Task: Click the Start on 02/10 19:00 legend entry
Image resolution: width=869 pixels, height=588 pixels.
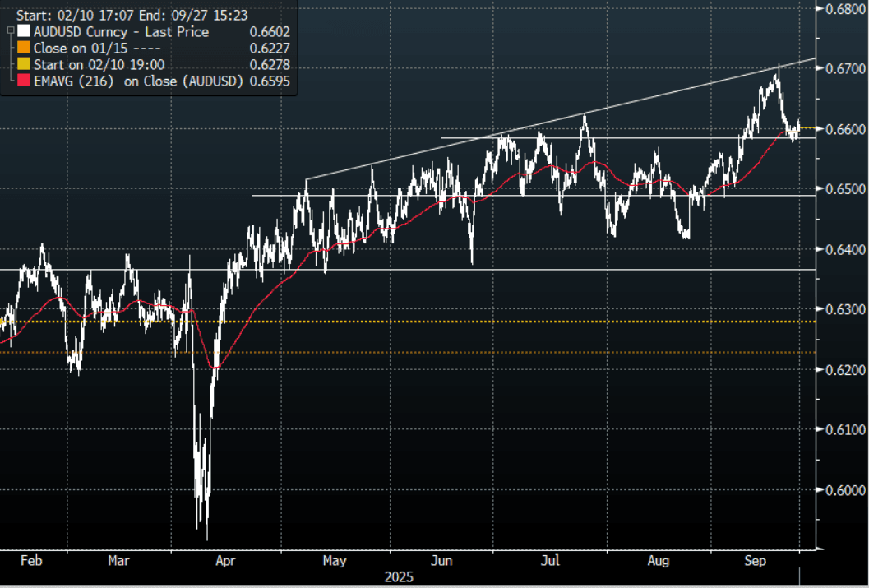Action: coord(98,64)
